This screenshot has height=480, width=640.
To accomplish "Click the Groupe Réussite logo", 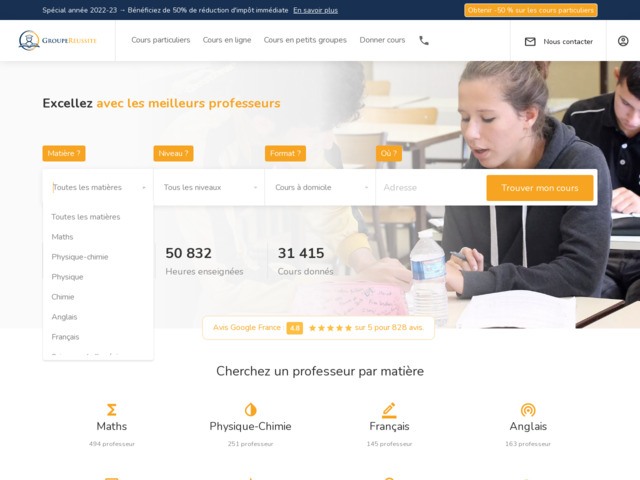I will pyautogui.click(x=58, y=40).
